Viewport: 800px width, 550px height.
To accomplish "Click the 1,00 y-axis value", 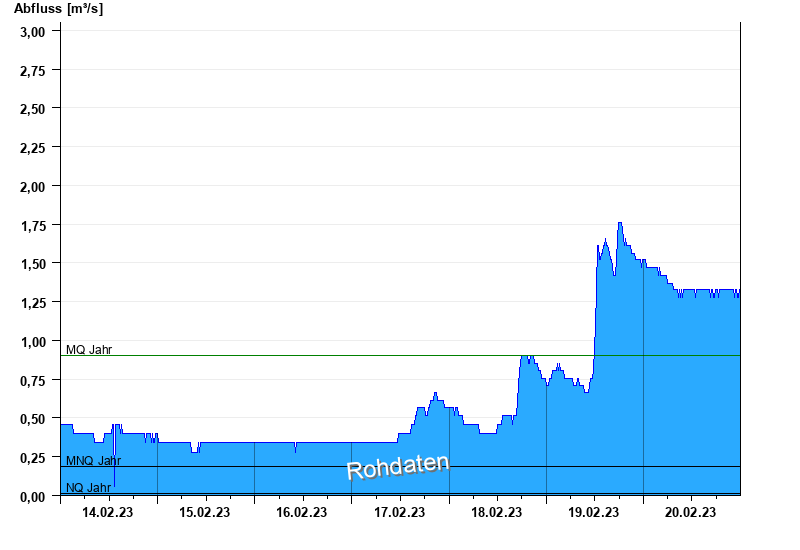I will (x=33, y=342).
